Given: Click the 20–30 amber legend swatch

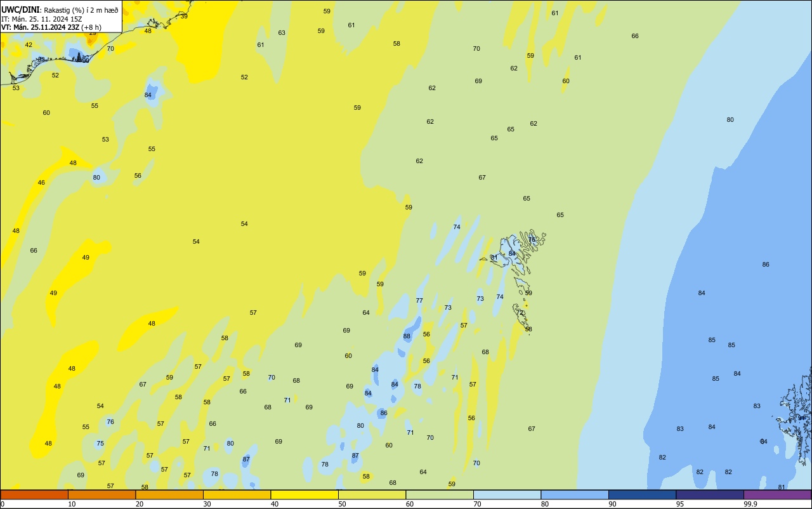Looking at the screenshot, I should (x=169, y=494).
